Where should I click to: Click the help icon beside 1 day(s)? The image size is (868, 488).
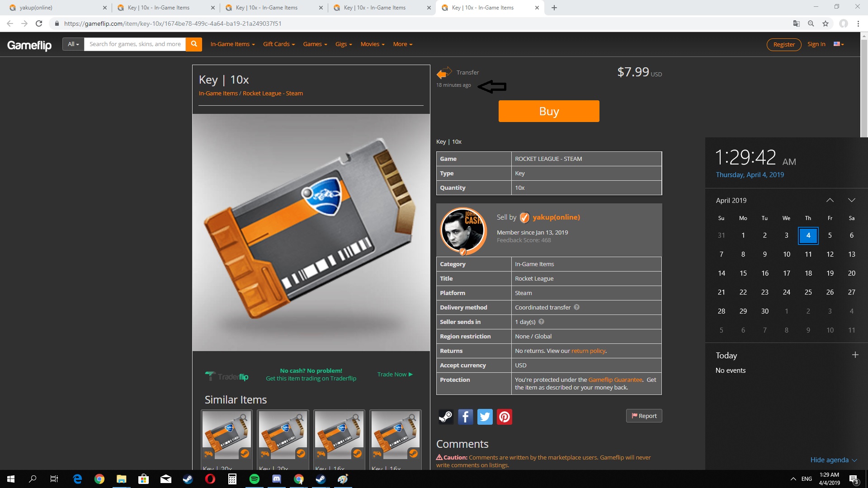pyautogui.click(x=541, y=322)
